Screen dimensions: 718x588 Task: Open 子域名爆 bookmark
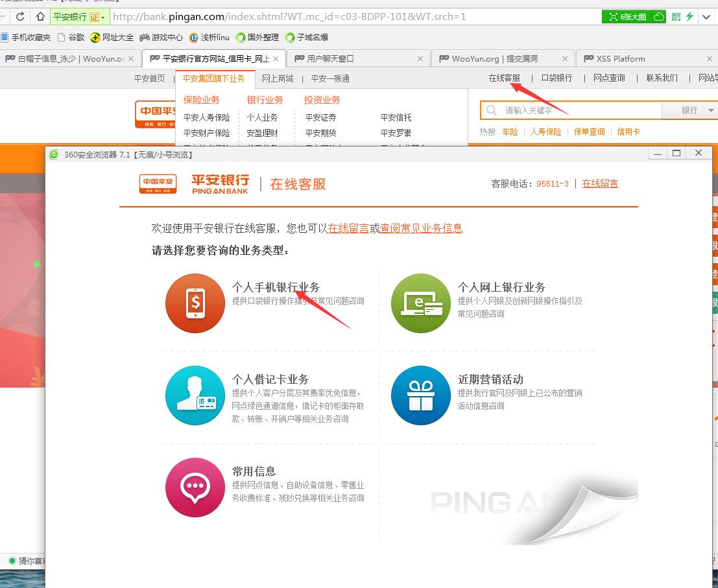[306, 38]
